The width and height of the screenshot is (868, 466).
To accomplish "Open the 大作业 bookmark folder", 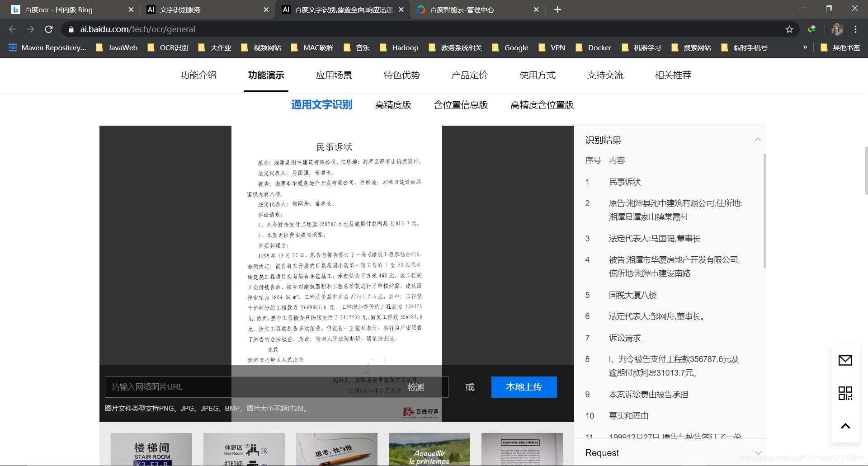I will tap(215, 47).
